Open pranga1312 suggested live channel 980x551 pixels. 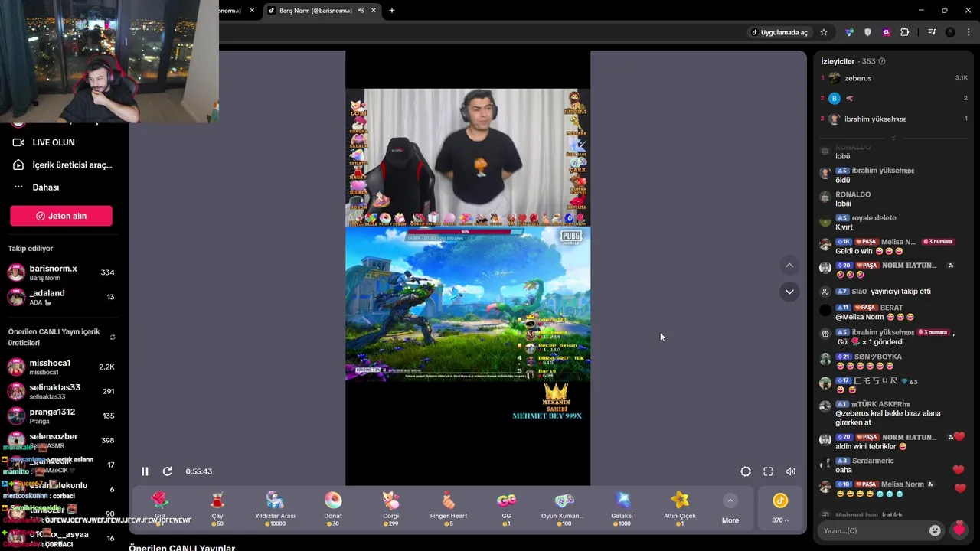pos(61,416)
